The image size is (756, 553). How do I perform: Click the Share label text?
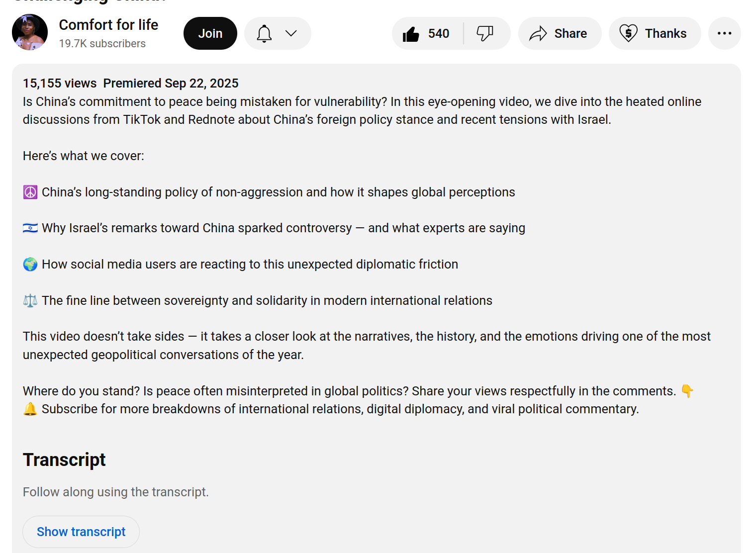[570, 33]
